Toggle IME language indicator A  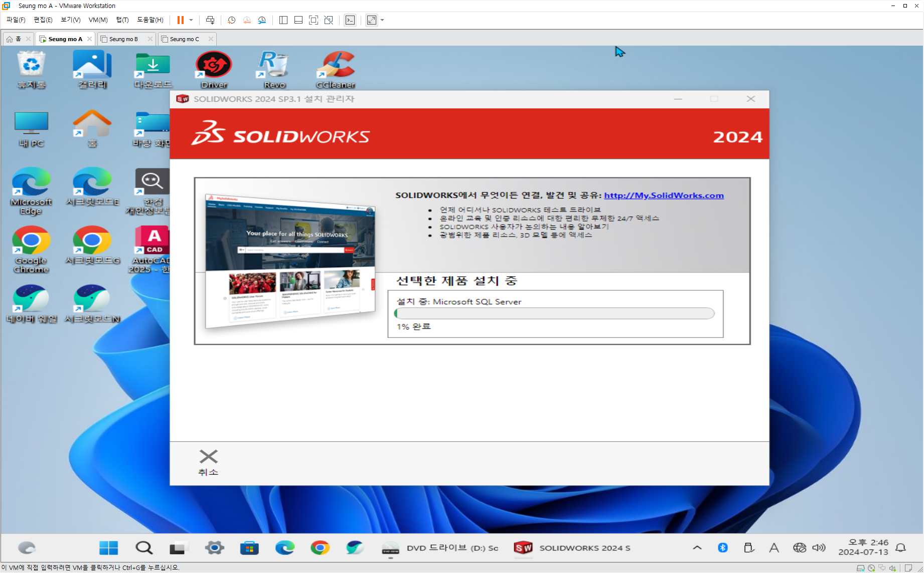(774, 548)
